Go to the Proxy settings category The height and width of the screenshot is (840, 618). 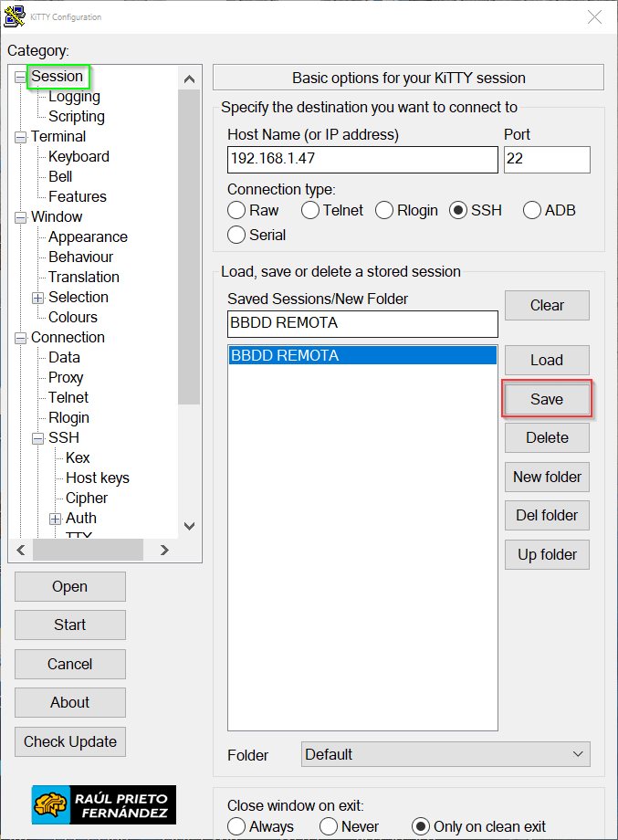[x=66, y=377]
